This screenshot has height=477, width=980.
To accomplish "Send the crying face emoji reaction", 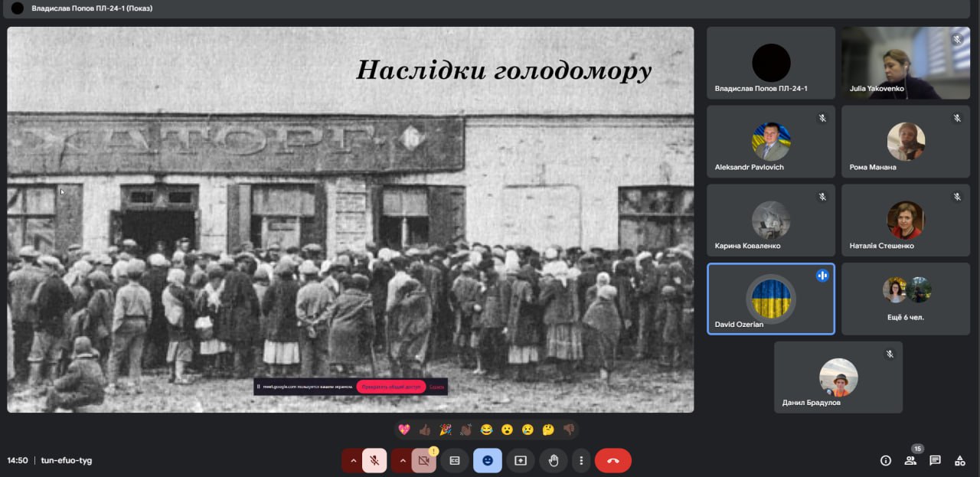I will 528,430.
